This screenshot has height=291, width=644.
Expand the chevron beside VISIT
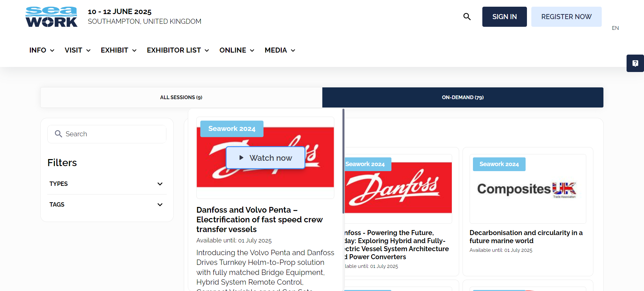pos(89,51)
